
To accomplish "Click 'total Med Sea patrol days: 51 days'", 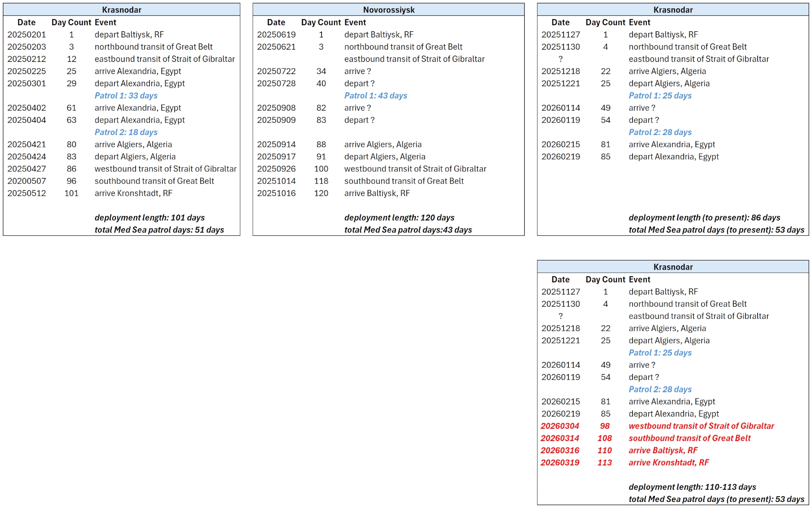I will point(159,230).
